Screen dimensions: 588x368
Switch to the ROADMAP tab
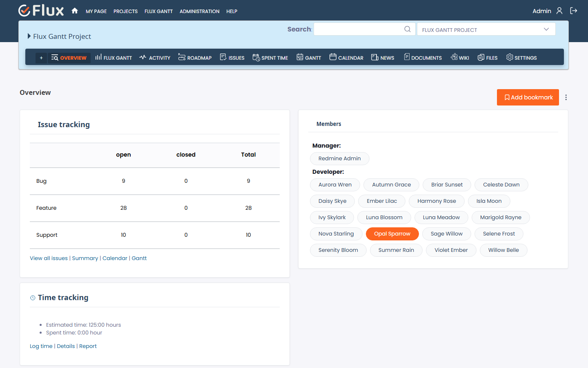coord(195,58)
